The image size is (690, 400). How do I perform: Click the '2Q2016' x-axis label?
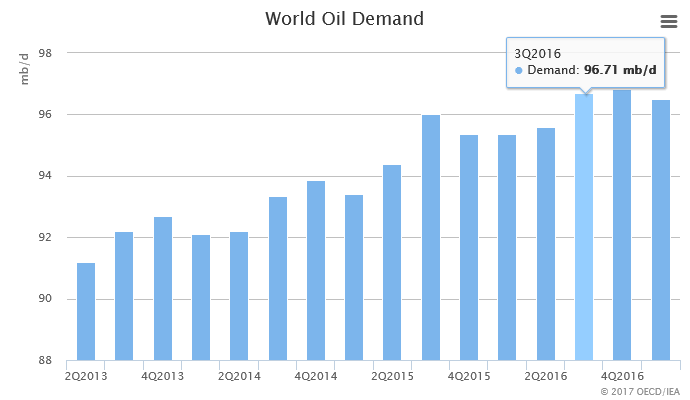click(546, 377)
